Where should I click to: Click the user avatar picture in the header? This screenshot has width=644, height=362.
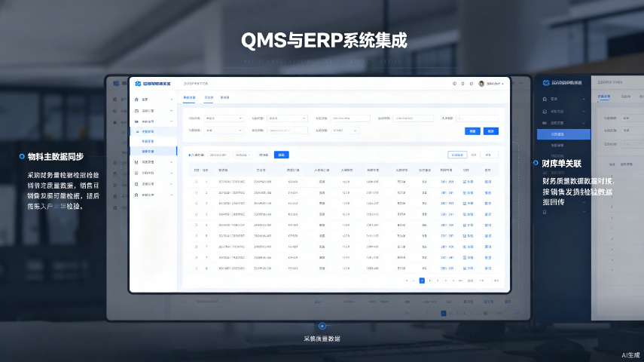pos(481,84)
